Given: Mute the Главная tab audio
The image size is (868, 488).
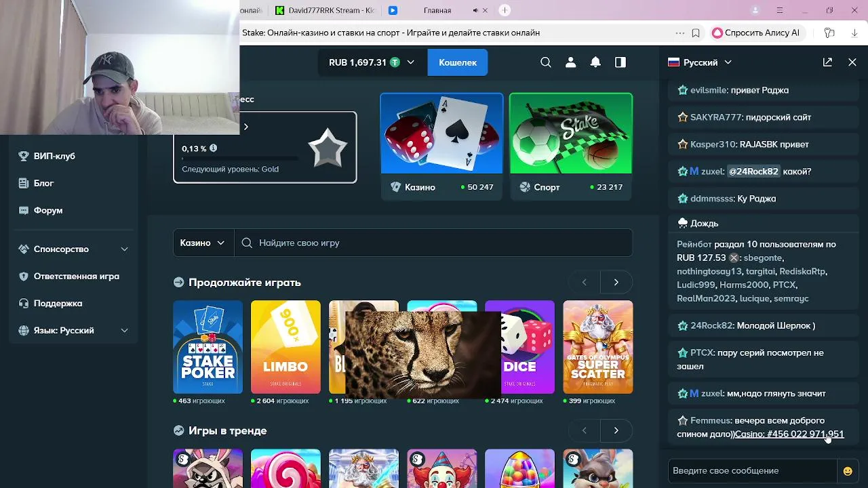Looking at the screenshot, I should [x=475, y=10].
